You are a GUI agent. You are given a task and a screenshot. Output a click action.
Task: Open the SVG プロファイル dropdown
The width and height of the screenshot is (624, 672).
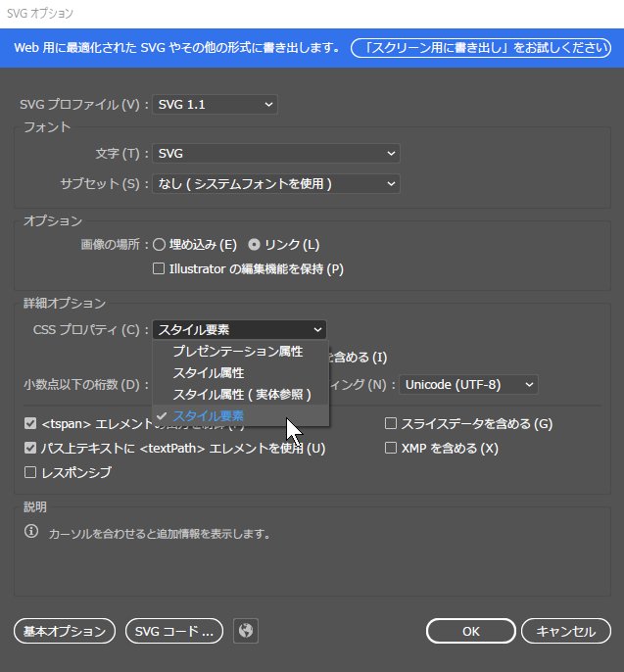tap(215, 104)
